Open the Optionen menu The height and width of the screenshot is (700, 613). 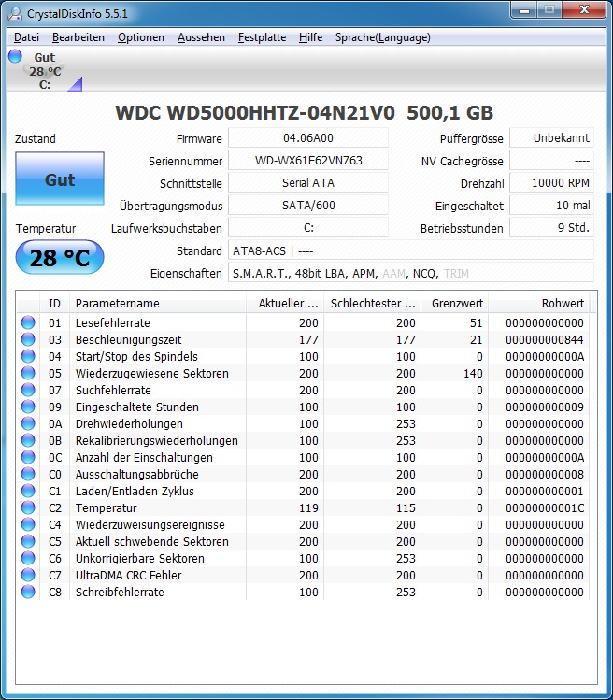[141, 37]
